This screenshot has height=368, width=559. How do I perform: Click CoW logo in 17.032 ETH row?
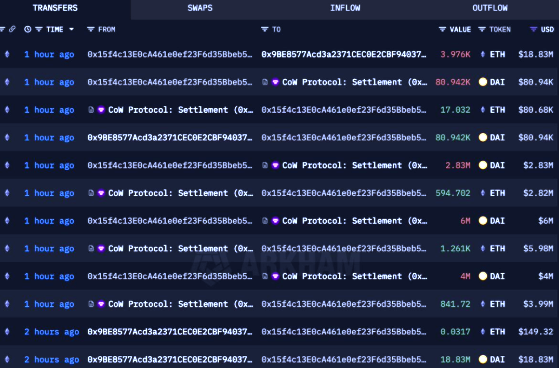[101, 110]
